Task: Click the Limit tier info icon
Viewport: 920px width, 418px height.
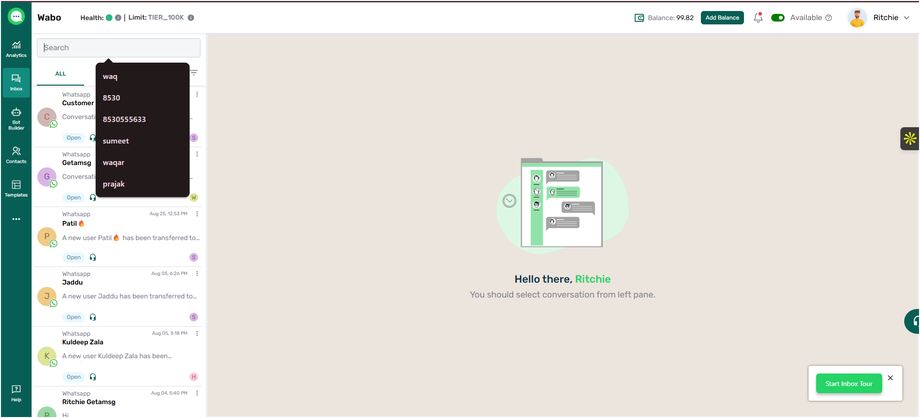Action: point(191,18)
